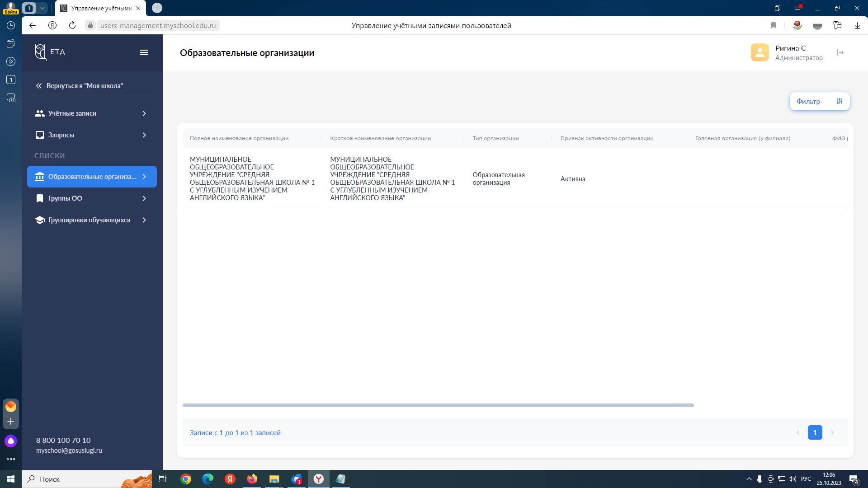This screenshot has height=488, width=868.
Task: Click page number 1 in pagination
Action: pos(815,432)
